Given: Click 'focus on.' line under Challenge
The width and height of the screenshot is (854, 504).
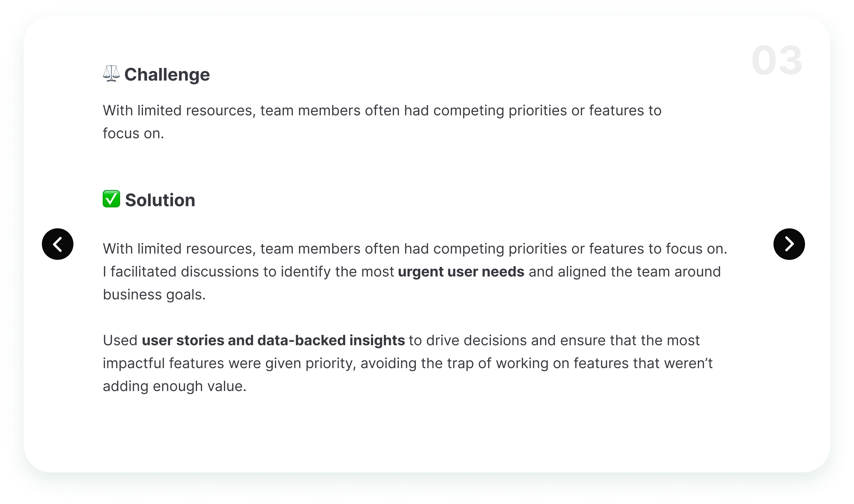Looking at the screenshot, I should (134, 134).
